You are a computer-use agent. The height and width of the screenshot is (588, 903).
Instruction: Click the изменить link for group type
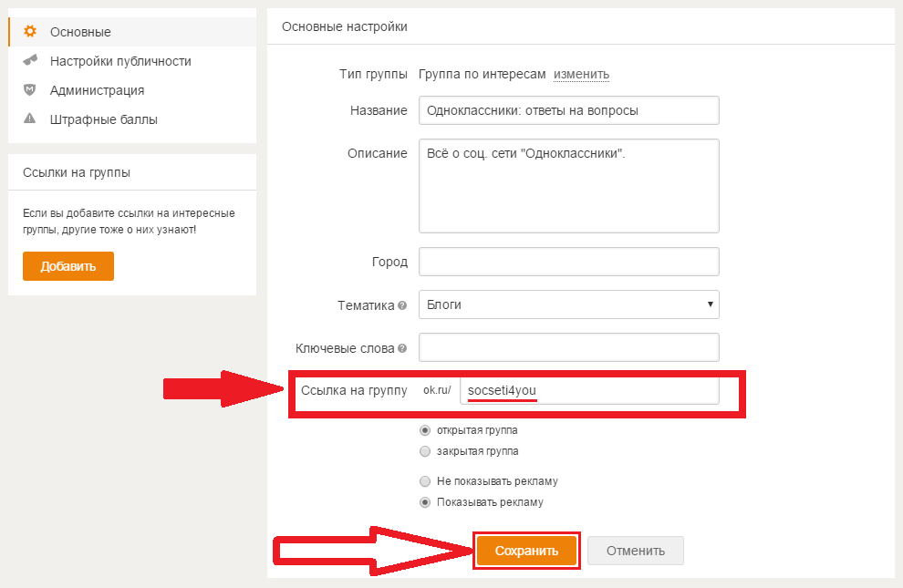tap(581, 74)
